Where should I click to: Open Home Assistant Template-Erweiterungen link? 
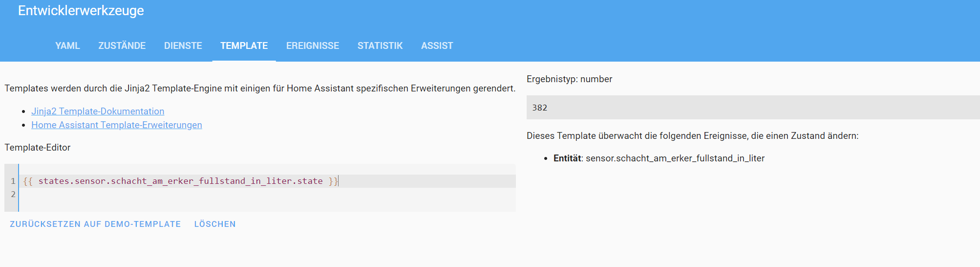117,125
